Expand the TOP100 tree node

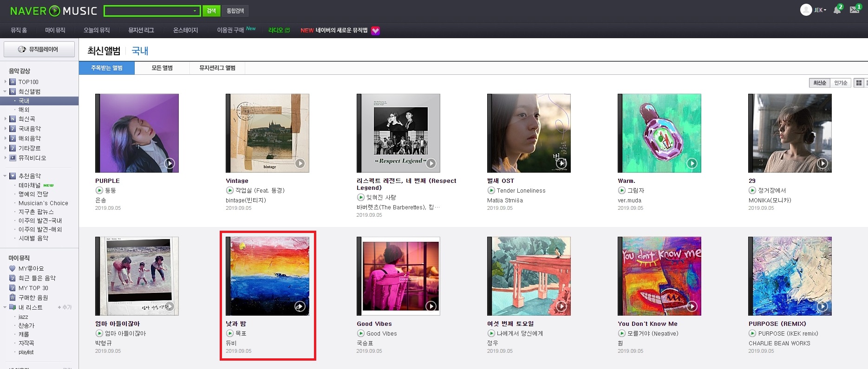click(x=6, y=82)
